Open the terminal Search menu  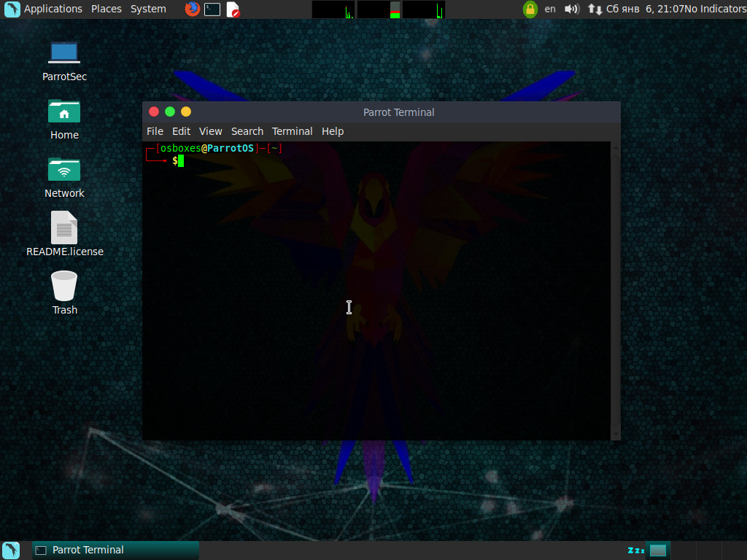tap(247, 131)
